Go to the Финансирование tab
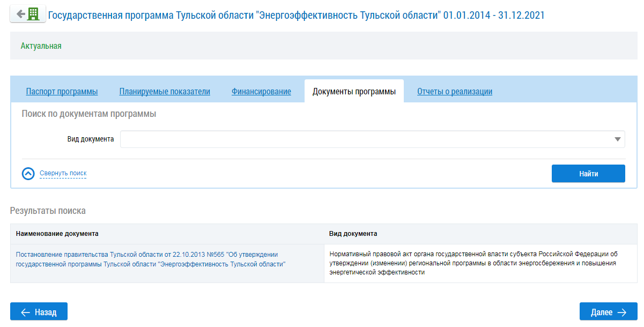This screenshot has width=644, height=327. point(261,92)
